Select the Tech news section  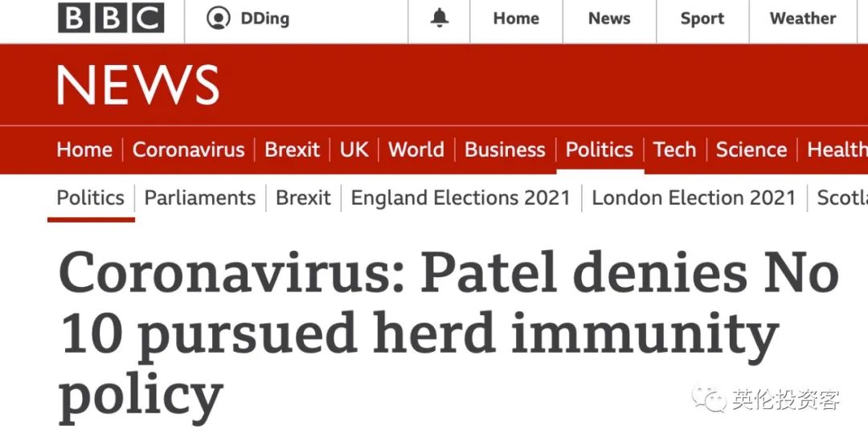674,149
